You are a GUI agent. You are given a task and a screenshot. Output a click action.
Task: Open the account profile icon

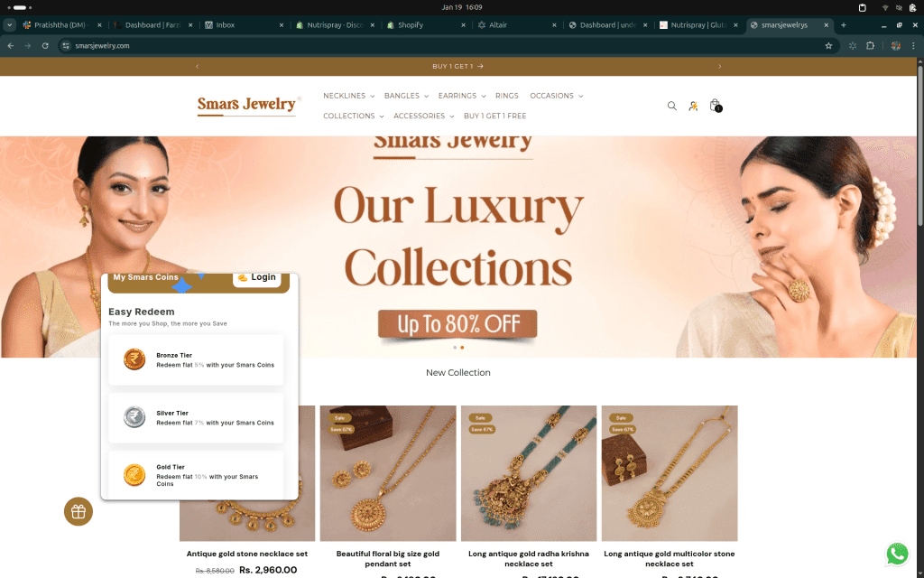click(693, 107)
